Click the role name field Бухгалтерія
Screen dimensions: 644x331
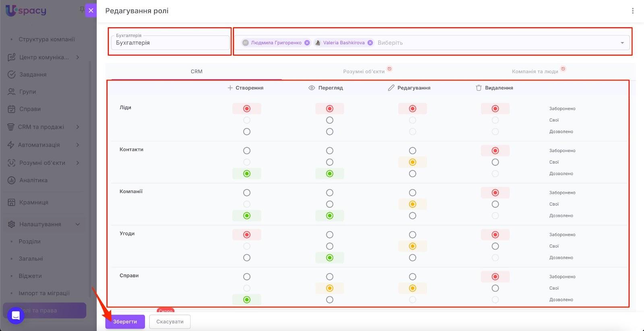coord(170,43)
